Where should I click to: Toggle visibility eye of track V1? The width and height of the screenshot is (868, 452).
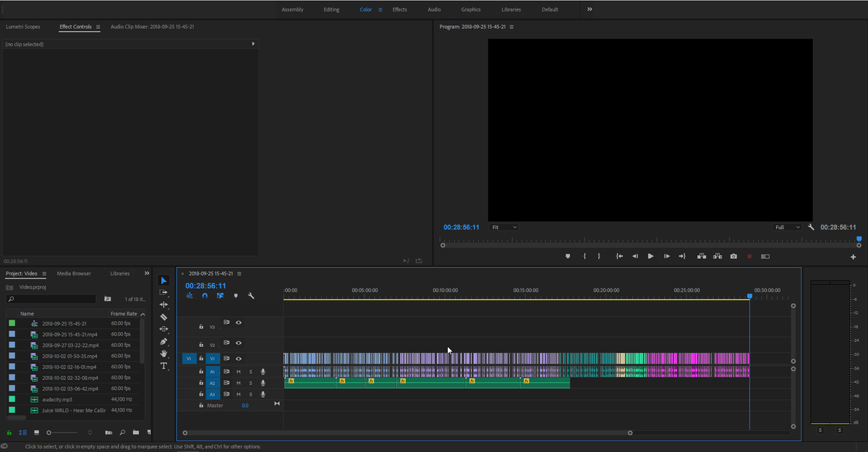239,358
